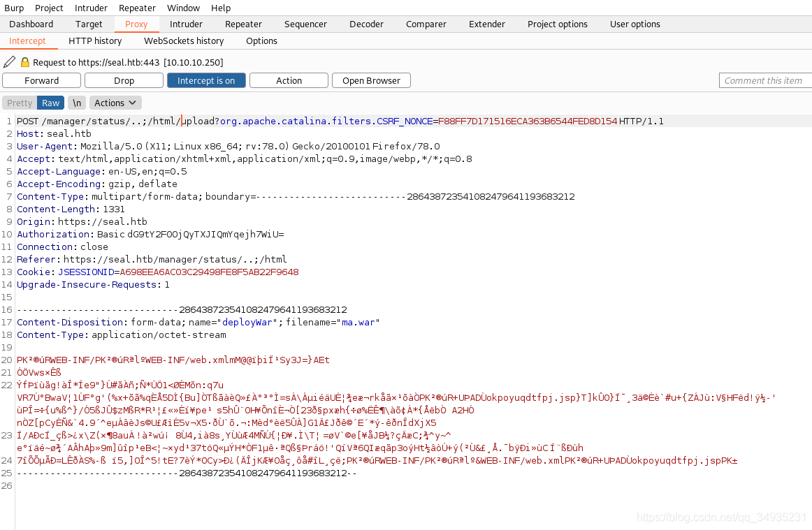812x530 pixels.
Task: Click the closing multipart boundary on line 25
Action: point(187,473)
